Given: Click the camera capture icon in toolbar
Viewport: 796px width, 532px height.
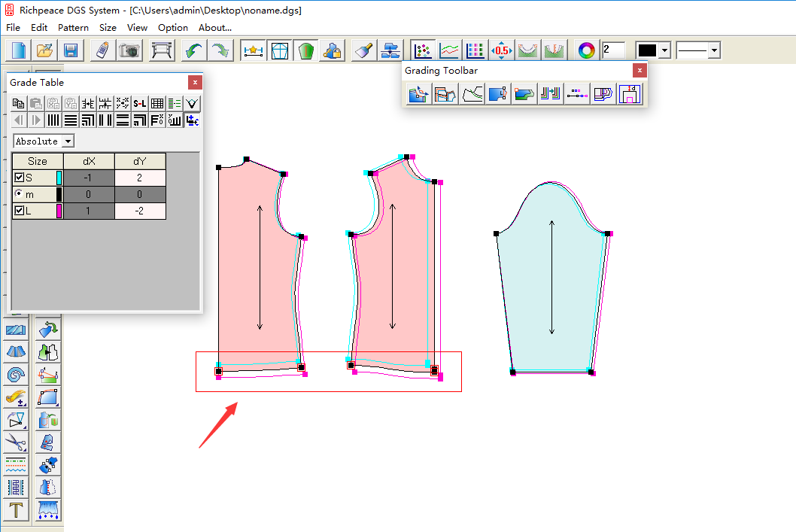Looking at the screenshot, I should tap(131, 50).
